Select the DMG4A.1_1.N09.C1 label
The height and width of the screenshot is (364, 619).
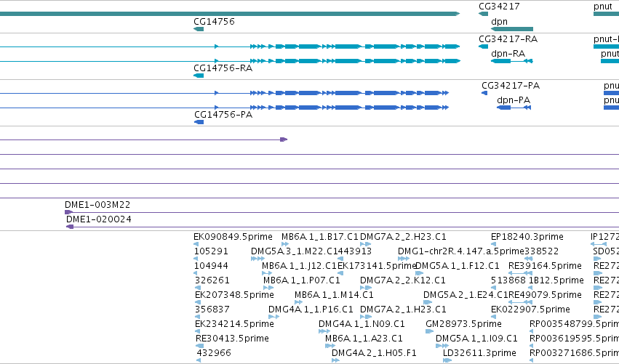coord(362,324)
